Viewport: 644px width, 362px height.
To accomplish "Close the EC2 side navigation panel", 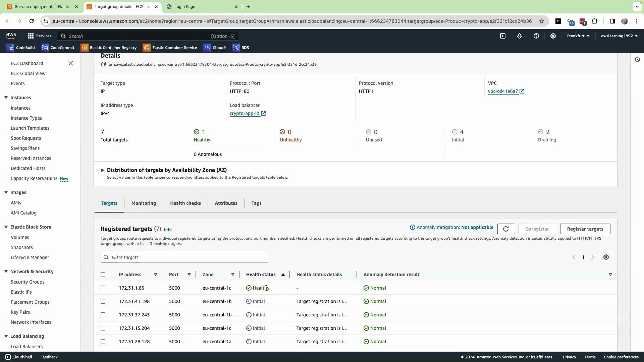I will click(x=71, y=63).
